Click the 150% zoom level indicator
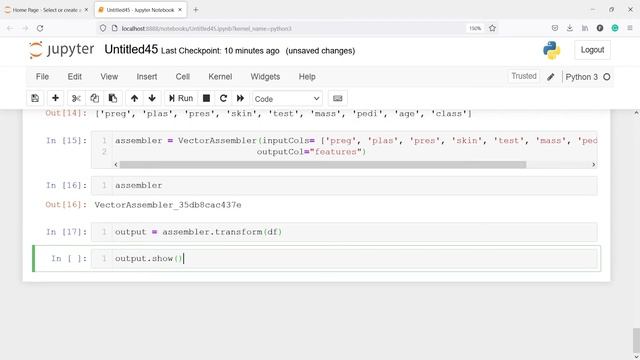Image resolution: width=640 pixels, height=360 pixels. click(475, 28)
